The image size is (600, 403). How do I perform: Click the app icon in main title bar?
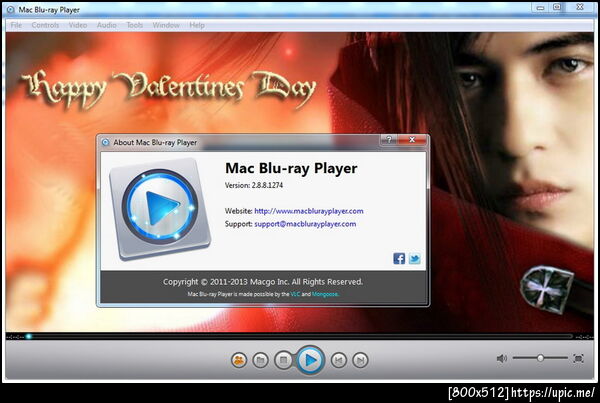[x=11, y=10]
